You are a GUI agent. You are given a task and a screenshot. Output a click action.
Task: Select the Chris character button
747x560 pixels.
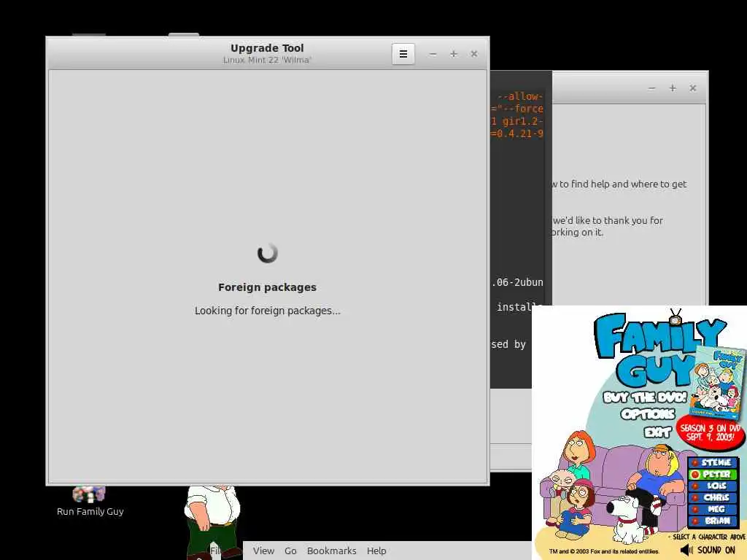click(x=713, y=497)
